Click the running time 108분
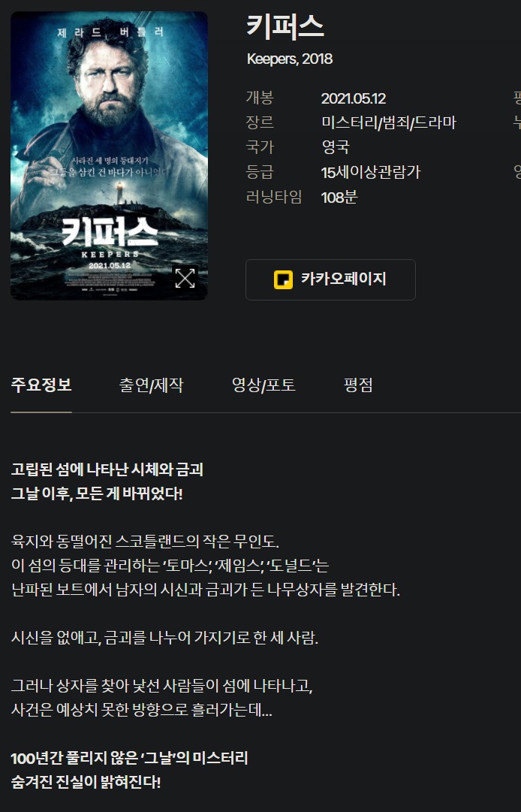This screenshot has height=812, width=521. pyautogui.click(x=339, y=197)
